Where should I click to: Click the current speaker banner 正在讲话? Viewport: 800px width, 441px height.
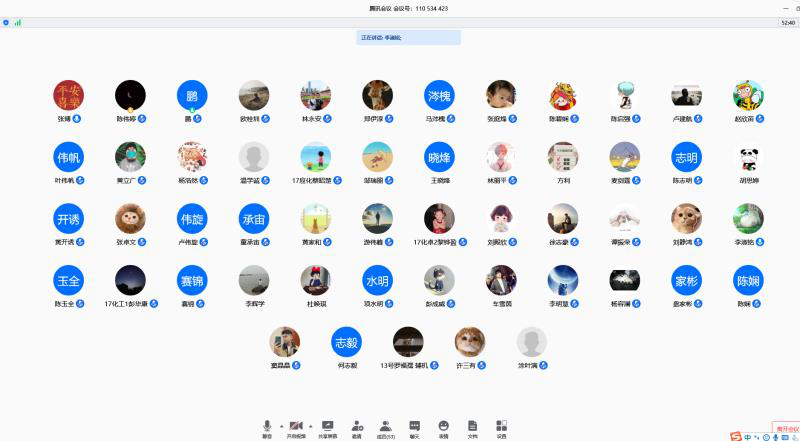[408, 37]
